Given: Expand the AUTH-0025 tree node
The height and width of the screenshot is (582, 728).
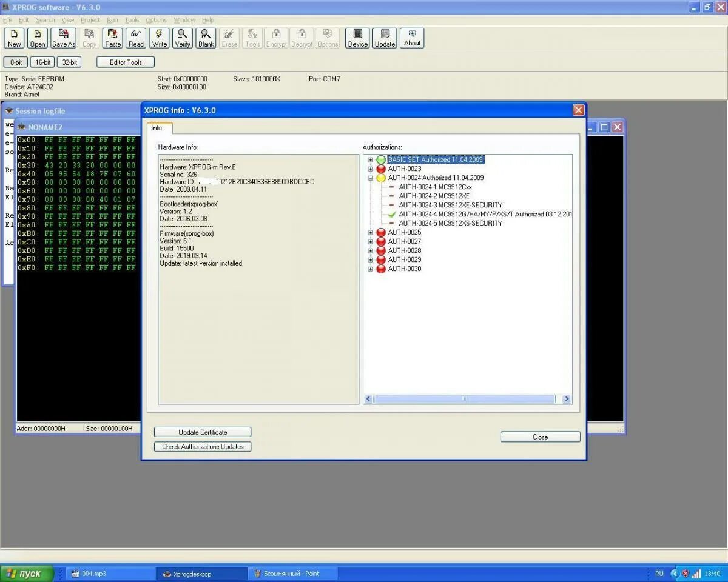Looking at the screenshot, I should [370, 232].
